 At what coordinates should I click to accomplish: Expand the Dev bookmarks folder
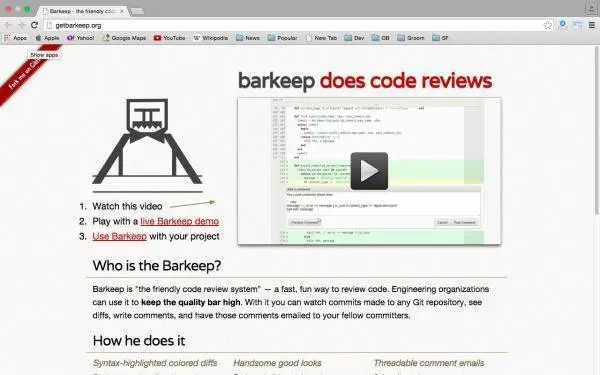(x=354, y=38)
